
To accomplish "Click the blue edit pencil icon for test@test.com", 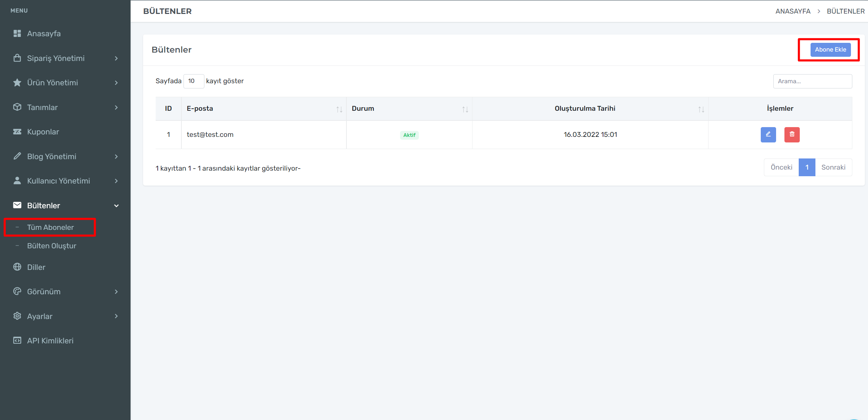I will (768, 134).
